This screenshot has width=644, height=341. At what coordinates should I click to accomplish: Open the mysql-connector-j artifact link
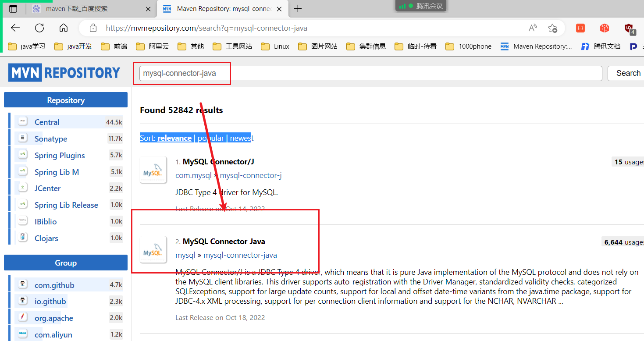click(x=251, y=175)
